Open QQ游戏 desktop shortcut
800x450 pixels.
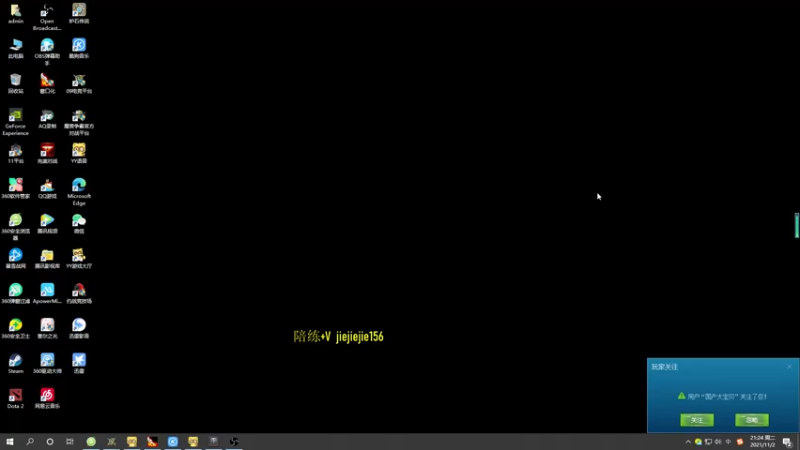tap(47, 189)
